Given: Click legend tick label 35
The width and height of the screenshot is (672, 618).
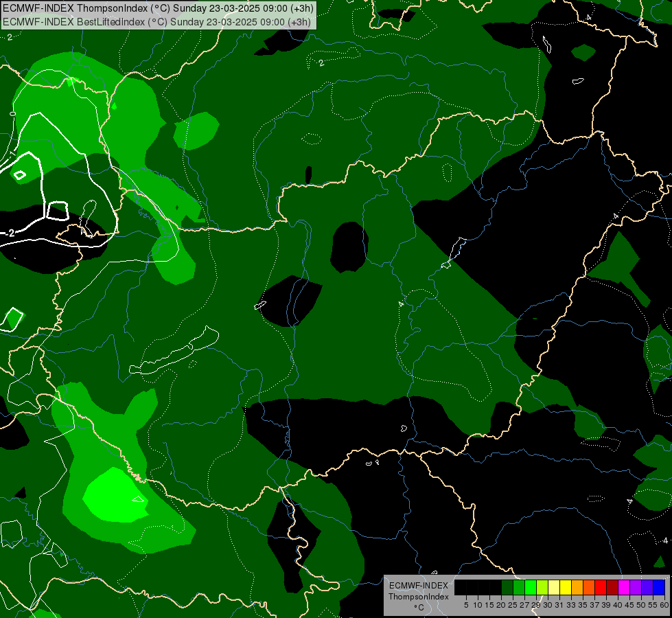Looking at the screenshot, I should 583,605.
